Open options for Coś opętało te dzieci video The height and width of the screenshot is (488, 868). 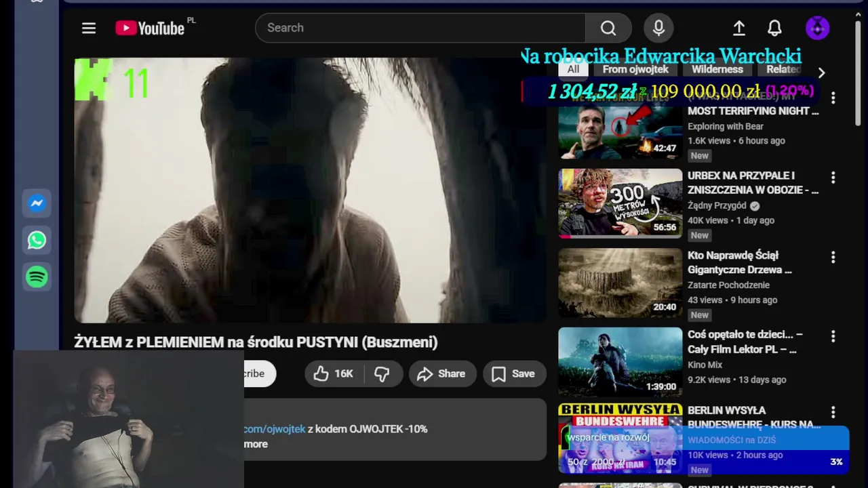(833, 337)
